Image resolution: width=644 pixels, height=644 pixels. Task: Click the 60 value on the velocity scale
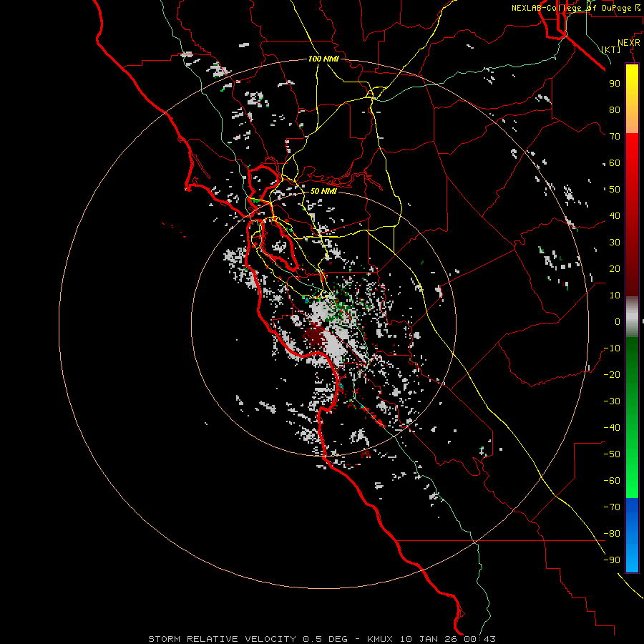click(x=615, y=162)
